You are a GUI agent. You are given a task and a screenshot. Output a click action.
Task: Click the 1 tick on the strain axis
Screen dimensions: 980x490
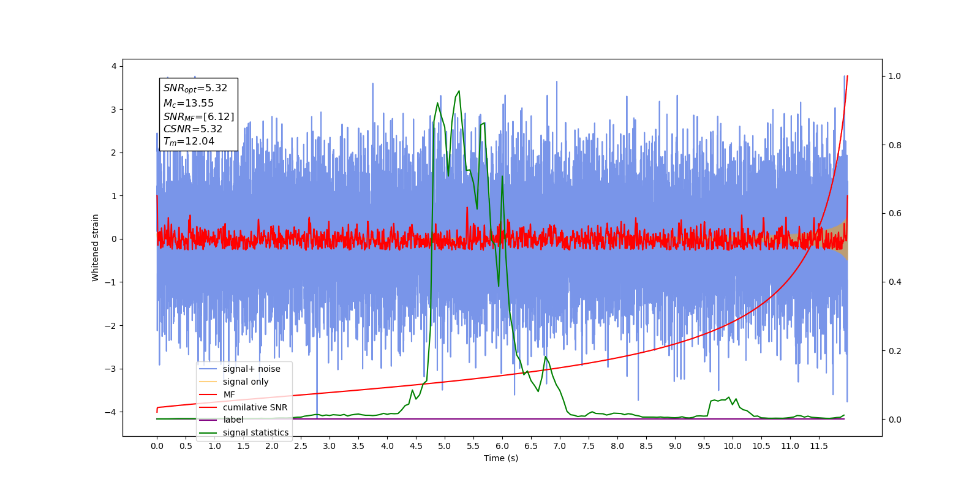coord(114,196)
